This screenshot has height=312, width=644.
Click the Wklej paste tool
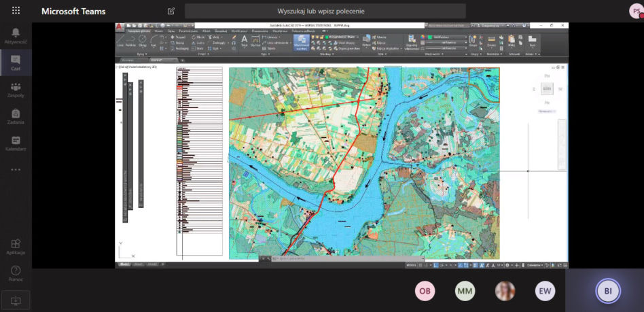(512, 41)
